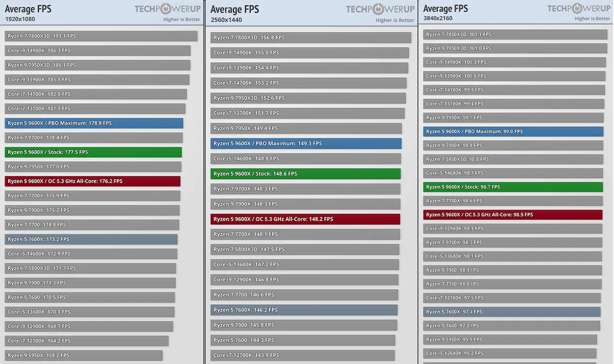Select the green 9600X Stock 148.6 FPS bar
Viewport: 614px width, 364px height.
(x=305, y=174)
